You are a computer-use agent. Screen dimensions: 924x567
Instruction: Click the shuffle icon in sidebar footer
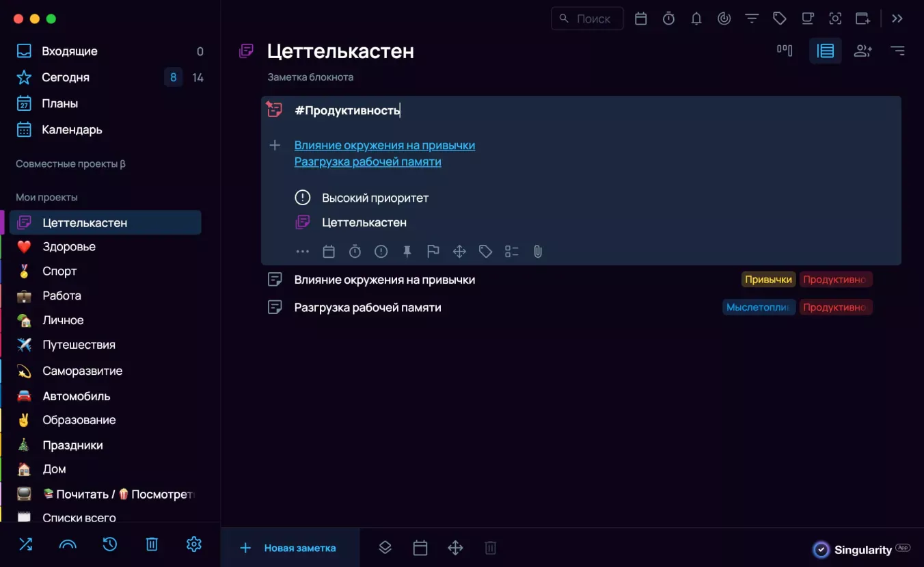[25, 544]
